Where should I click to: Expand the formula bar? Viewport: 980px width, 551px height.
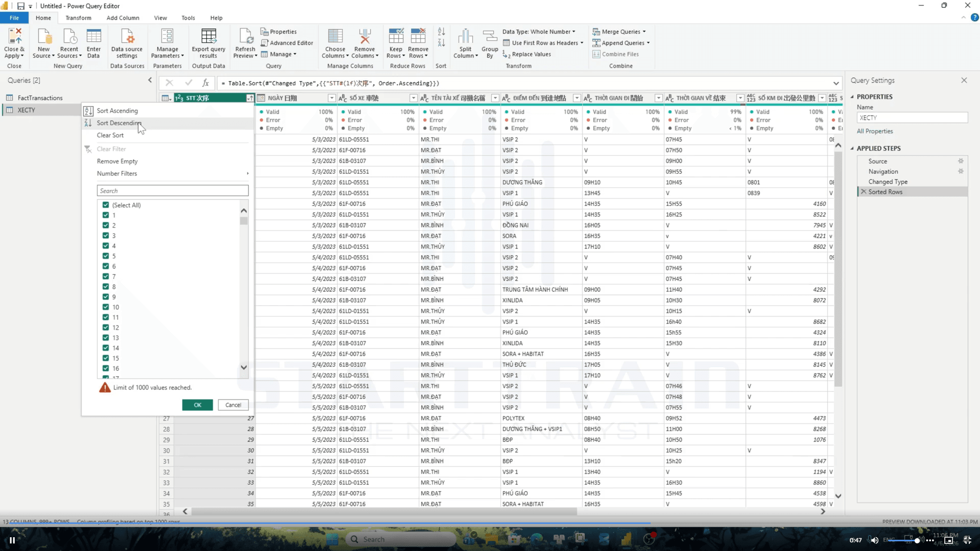point(836,83)
